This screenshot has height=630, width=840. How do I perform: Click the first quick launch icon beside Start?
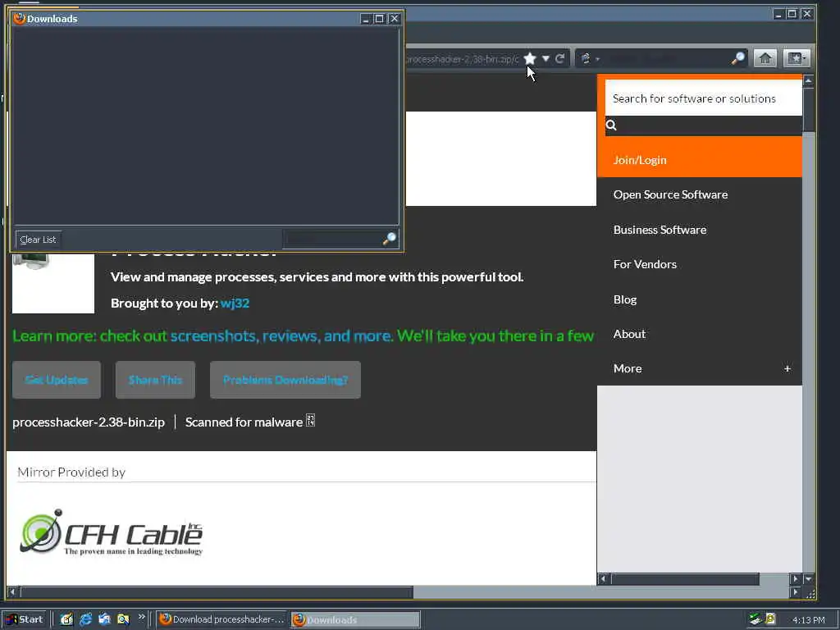tap(66, 619)
